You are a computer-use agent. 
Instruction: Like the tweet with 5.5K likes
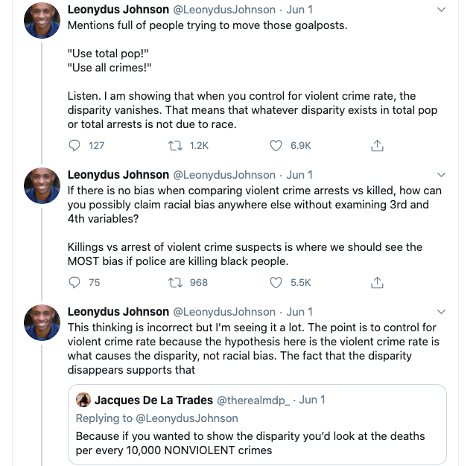[276, 282]
